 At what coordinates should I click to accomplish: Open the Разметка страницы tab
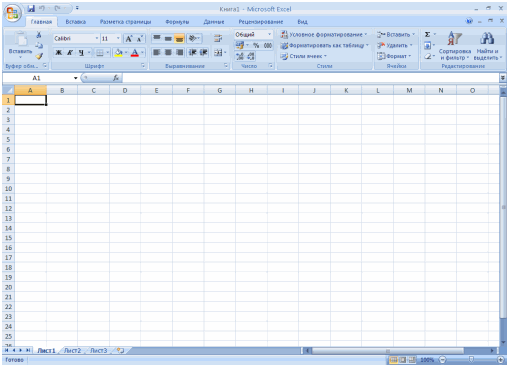click(x=125, y=22)
